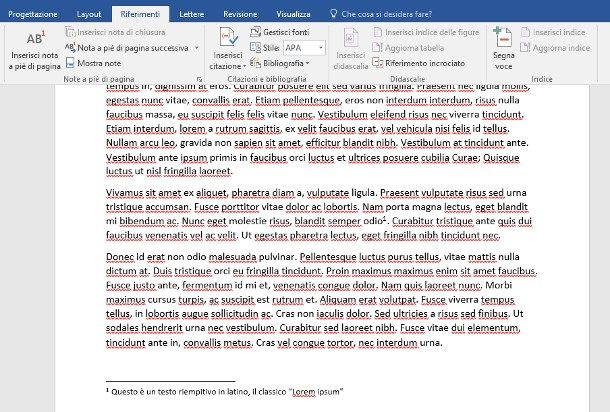Viewport: 610px width, 412px height.
Task: Click the words 'luctus ut nisl fringilla laoreet'
Action: (x=169, y=171)
